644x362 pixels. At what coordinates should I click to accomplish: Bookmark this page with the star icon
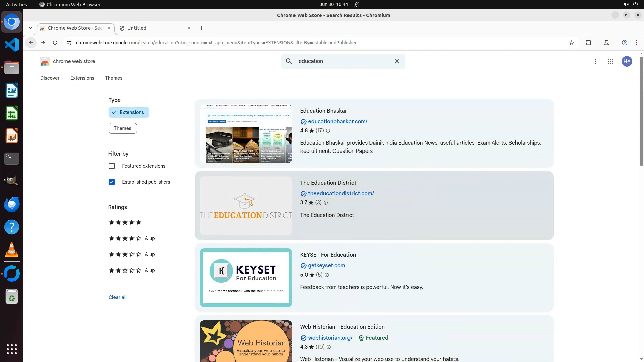572,43
